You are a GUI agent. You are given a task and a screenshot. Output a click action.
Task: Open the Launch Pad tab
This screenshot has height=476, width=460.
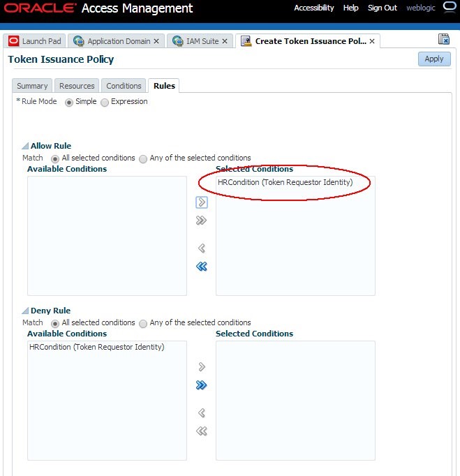pos(34,41)
